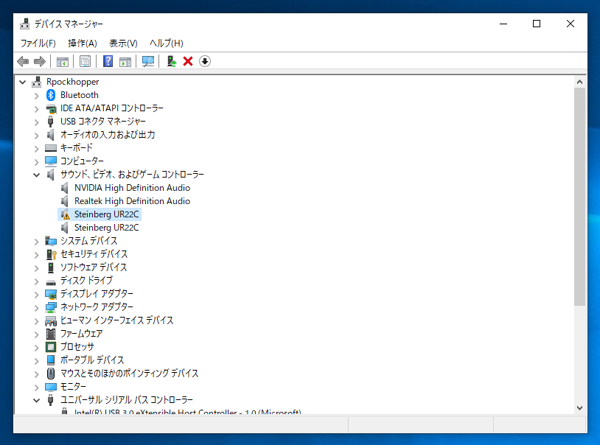Viewport: 600px width, 445px height.
Task: Select Realtek High Definition Audio device
Action: (x=132, y=201)
